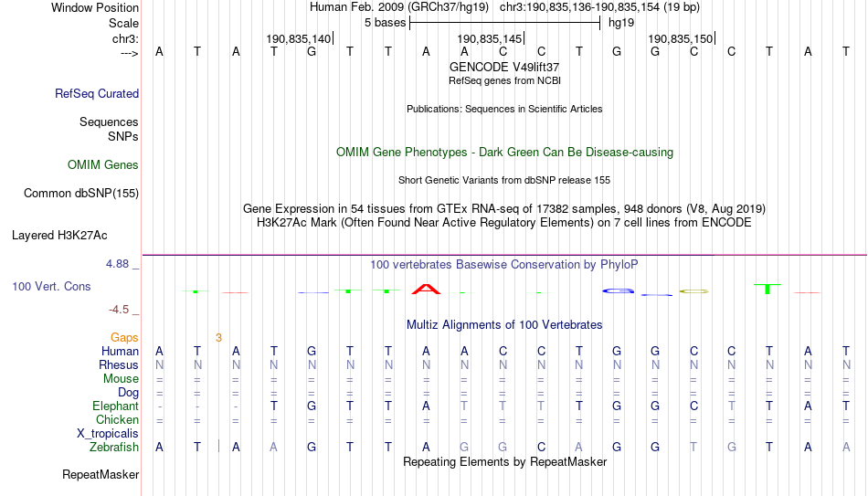868x496 pixels.
Task: Select the Elephant species row label
Action: point(116,406)
